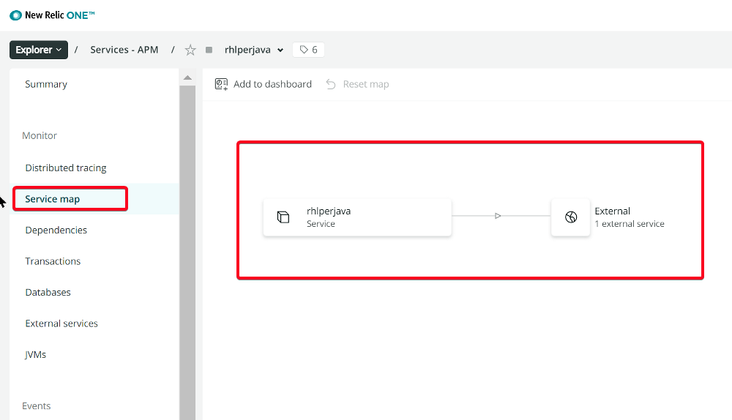This screenshot has width=732, height=420.
Task: Open Distributed tracing
Action: [x=65, y=168]
